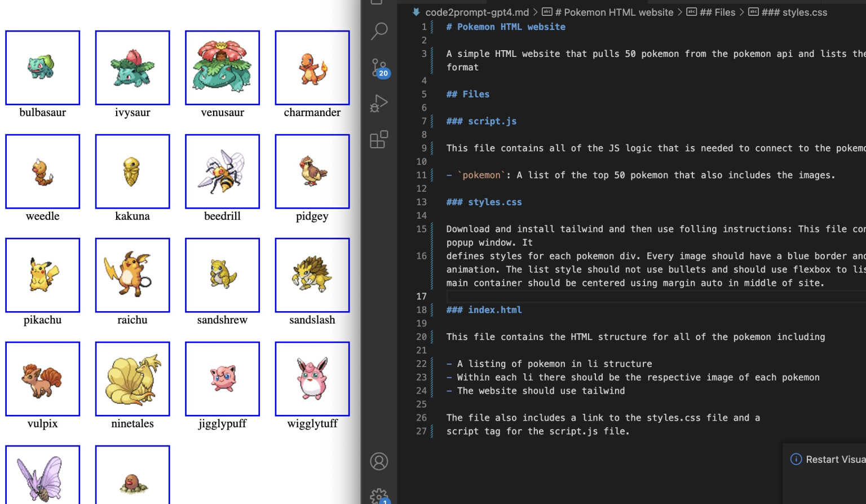
Task: Click the Source Control badge showing 20
Action: pyautogui.click(x=383, y=73)
